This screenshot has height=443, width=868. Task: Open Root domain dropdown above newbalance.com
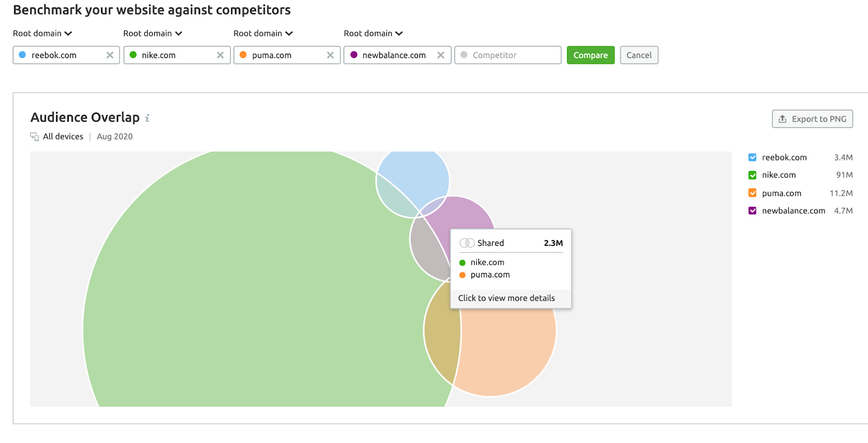[x=373, y=33]
